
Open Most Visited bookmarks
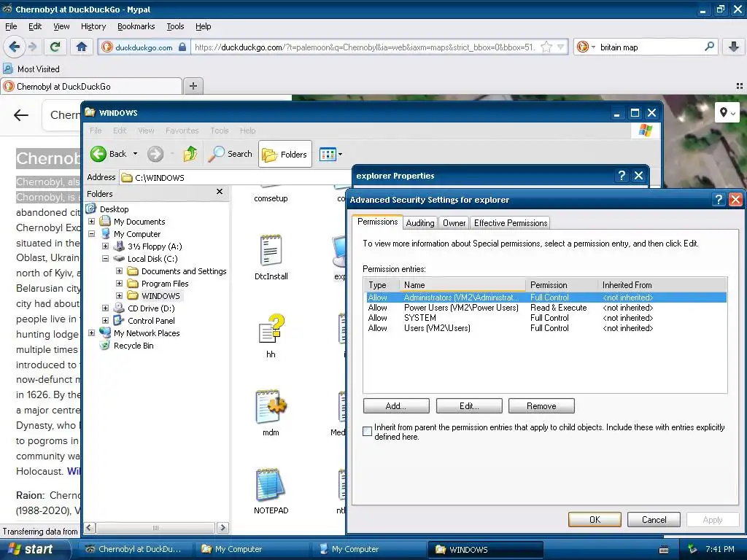[32, 69]
